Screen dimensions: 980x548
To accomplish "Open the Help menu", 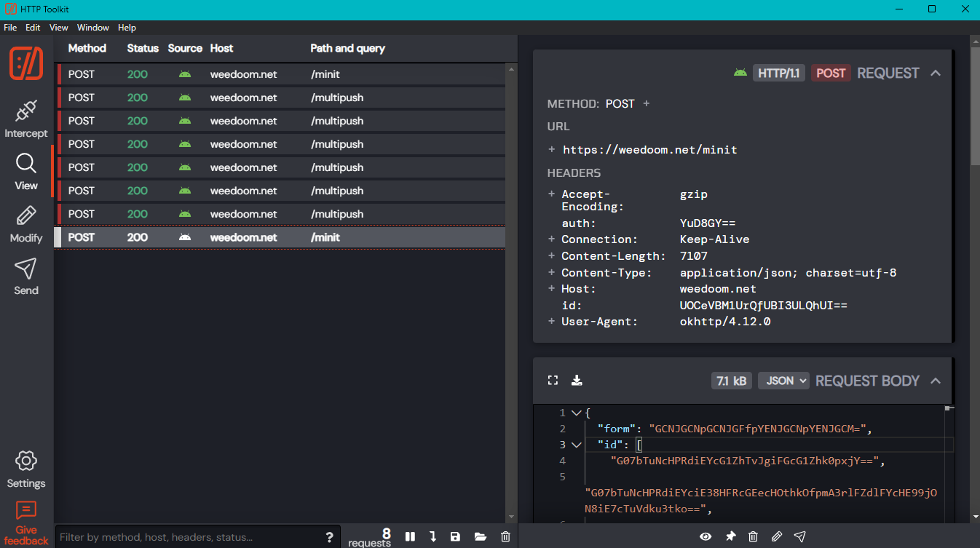I will click(x=127, y=28).
